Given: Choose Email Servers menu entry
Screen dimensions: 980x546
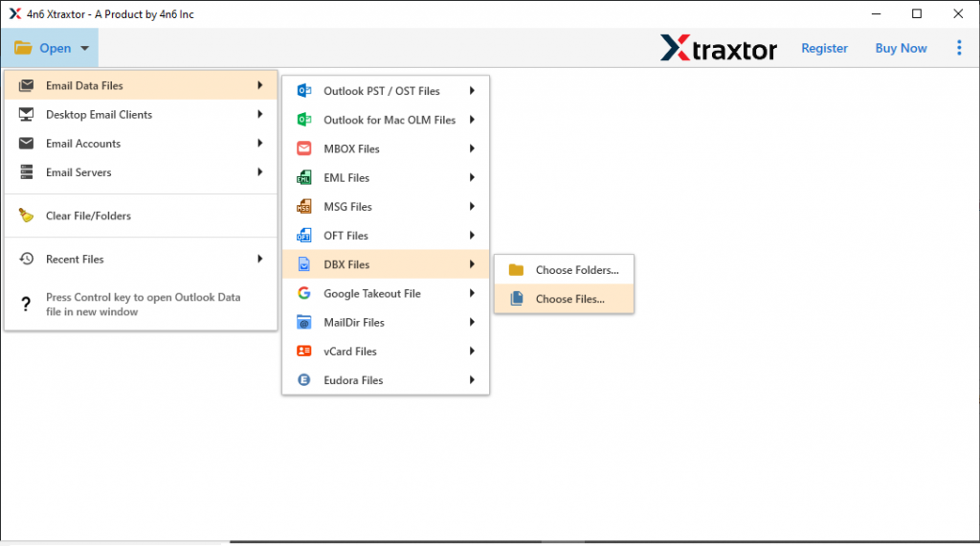Looking at the screenshot, I should pos(141,172).
